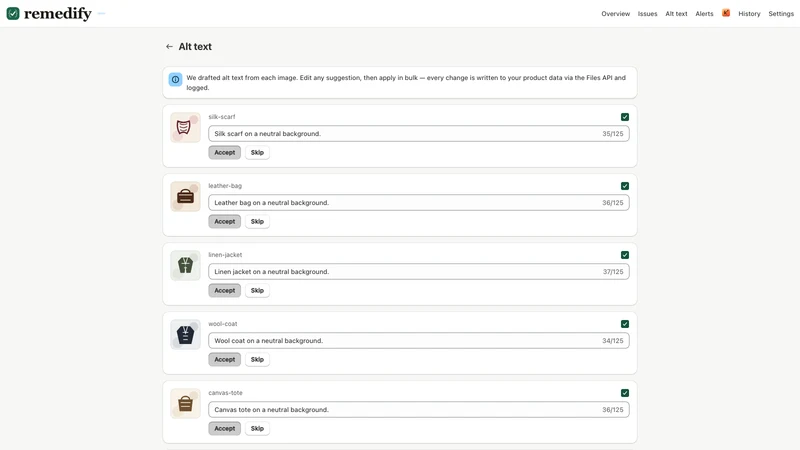This screenshot has height=450, width=800.
Task: Accept the leather bag alt text
Action: coord(224,221)
